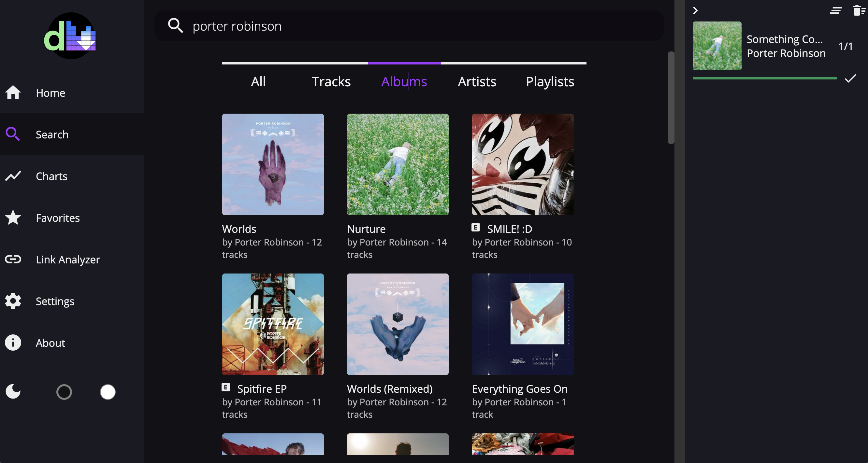Image resolution: width=868 pixels, height=463 pixels.
Task: Click the Spitfire EP album title
Action: point(262,389)
